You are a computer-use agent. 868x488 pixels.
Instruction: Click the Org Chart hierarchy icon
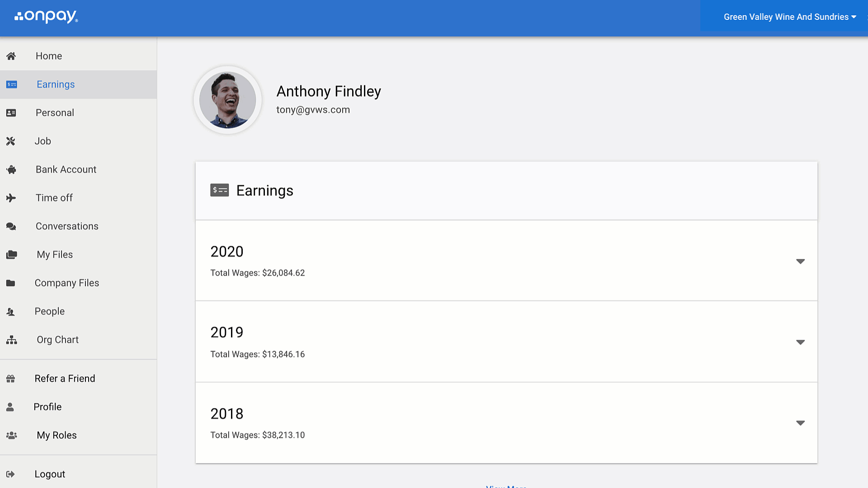12,340
